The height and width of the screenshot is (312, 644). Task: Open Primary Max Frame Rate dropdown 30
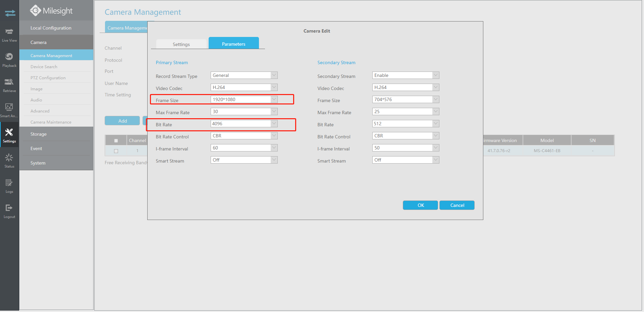click(x=244, y=112)
